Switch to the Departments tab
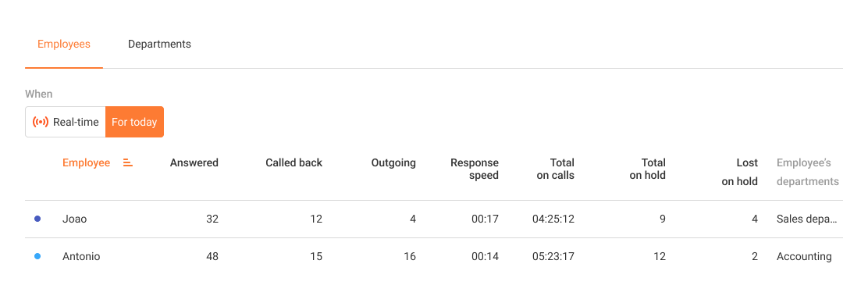Screen dimensions: 868x296 [159, 45]
